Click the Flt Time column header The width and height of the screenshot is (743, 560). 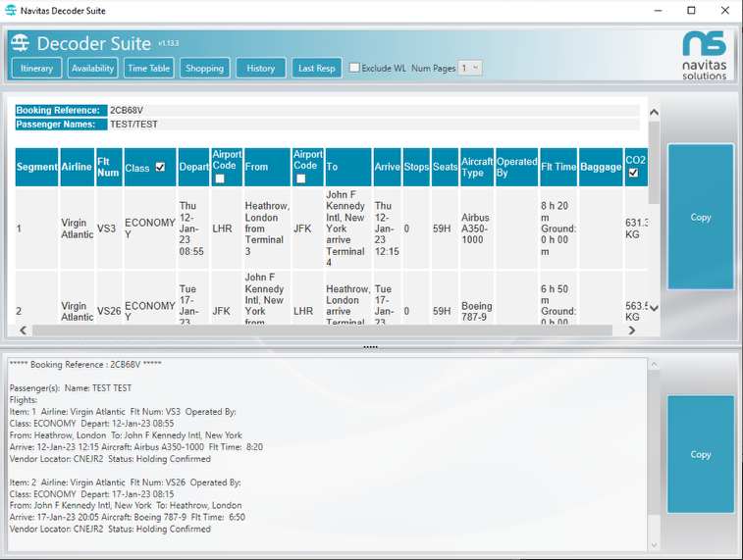pos(558,167)
